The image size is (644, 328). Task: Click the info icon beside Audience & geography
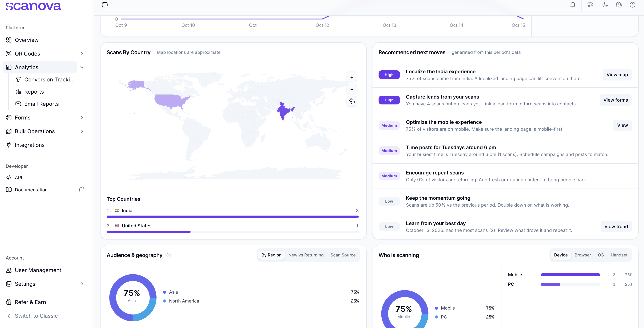[x=169, y=255]
